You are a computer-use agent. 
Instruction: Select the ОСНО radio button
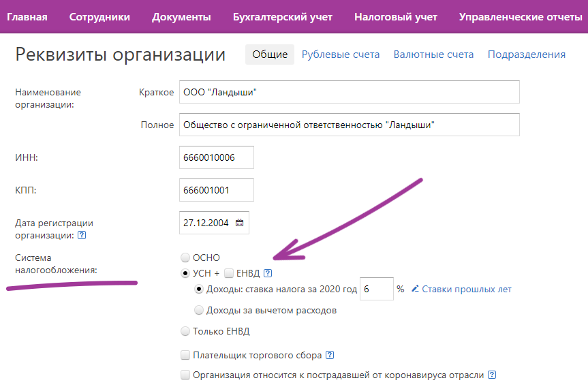tap(185, 258)
